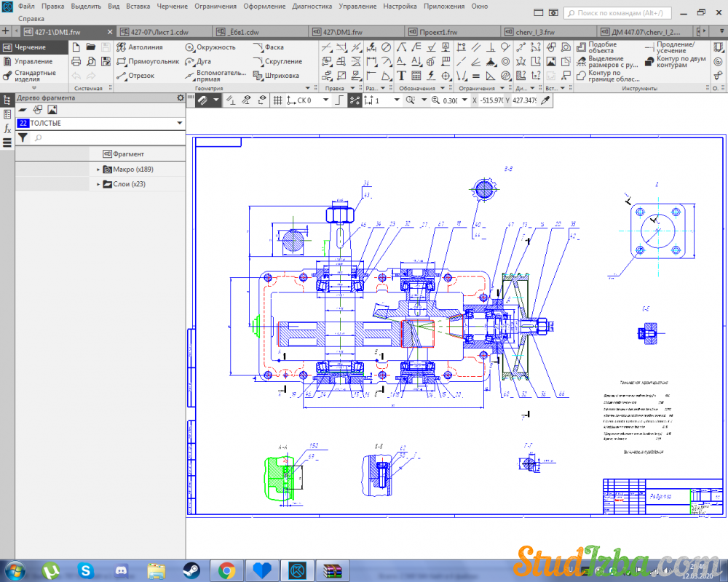Expand the Макро (x189) tree node
The image size is (728, 582).
98,170
